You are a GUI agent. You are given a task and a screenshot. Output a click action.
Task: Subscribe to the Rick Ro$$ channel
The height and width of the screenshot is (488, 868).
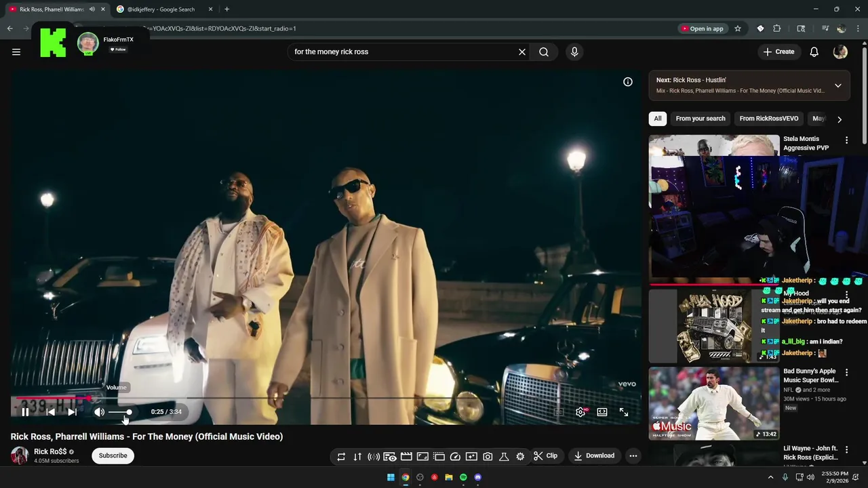[113, 455]
